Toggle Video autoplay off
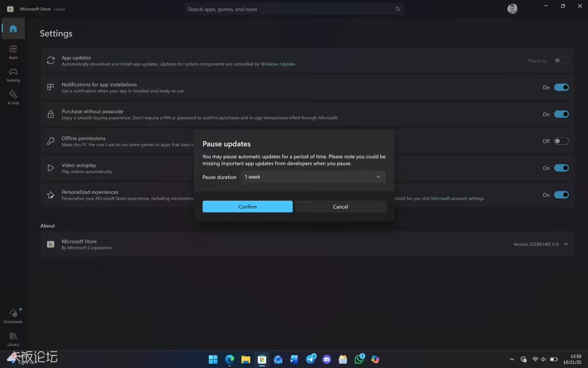The height and width of the screenshot is (368, 588). pos(561,168)
